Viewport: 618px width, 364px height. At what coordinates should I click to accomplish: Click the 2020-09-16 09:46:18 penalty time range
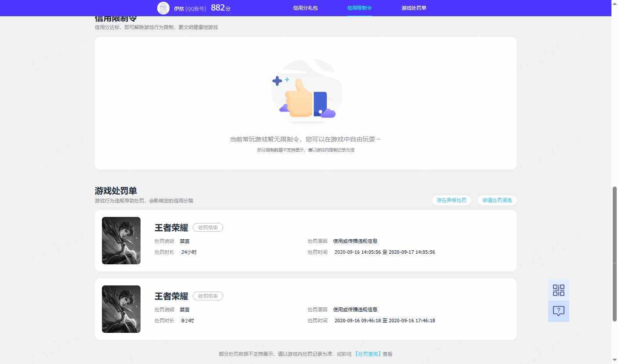[385, 321]
